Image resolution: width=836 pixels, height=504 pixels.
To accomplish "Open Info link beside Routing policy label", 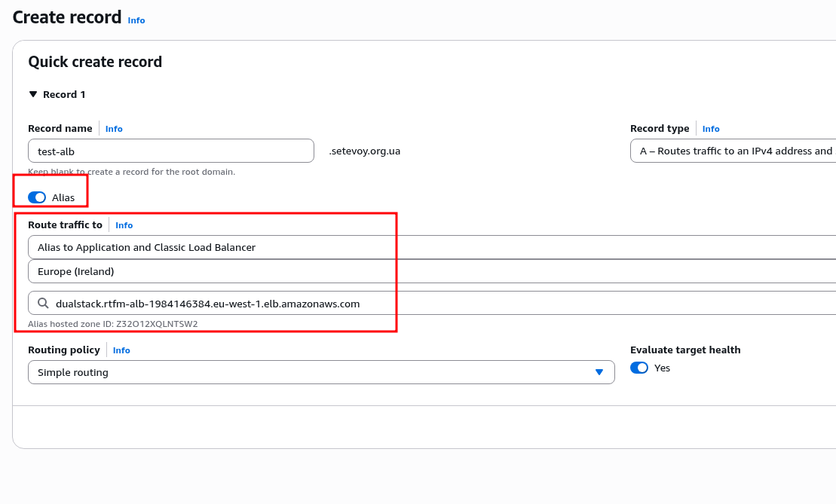I will pyautogui.click(x=121, y=350).
